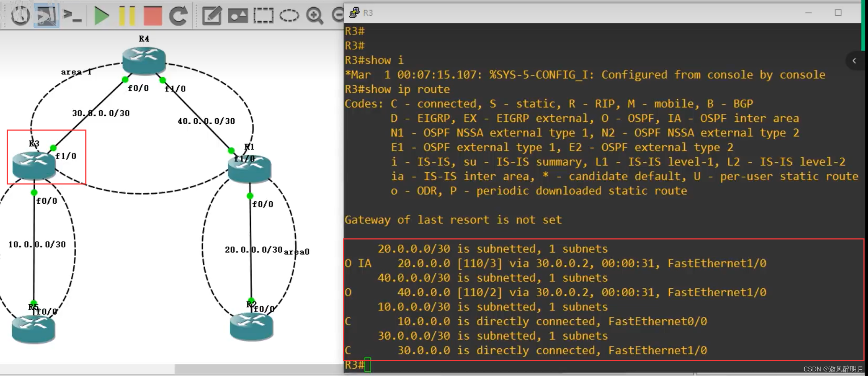The height and width of the screenshot is (376, 868).
Task: Click the O IA 20.0.0.0 route entry
Action: point(555,263)
